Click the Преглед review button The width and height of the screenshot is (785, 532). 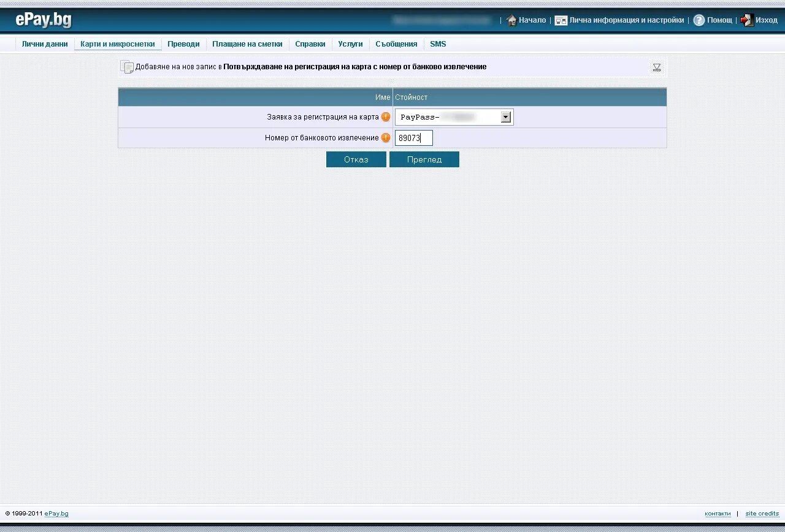point(424,159)
